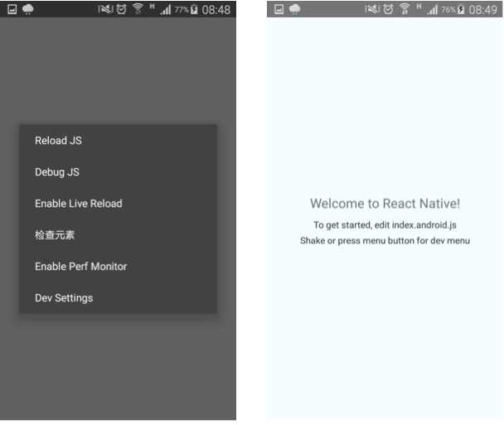Tap signal bars icon on right phone

[433, 10]
